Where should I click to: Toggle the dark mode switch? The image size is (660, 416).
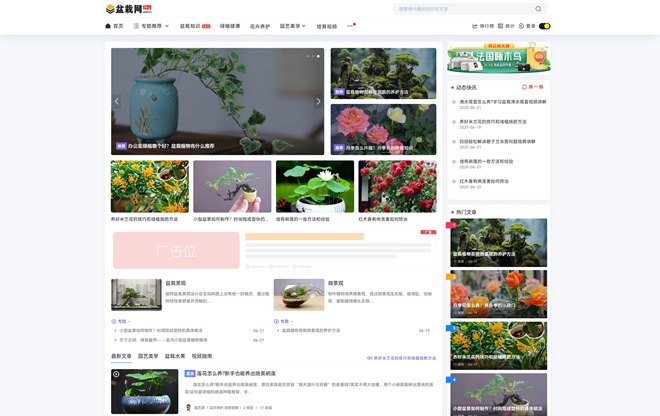coord(545,26)
